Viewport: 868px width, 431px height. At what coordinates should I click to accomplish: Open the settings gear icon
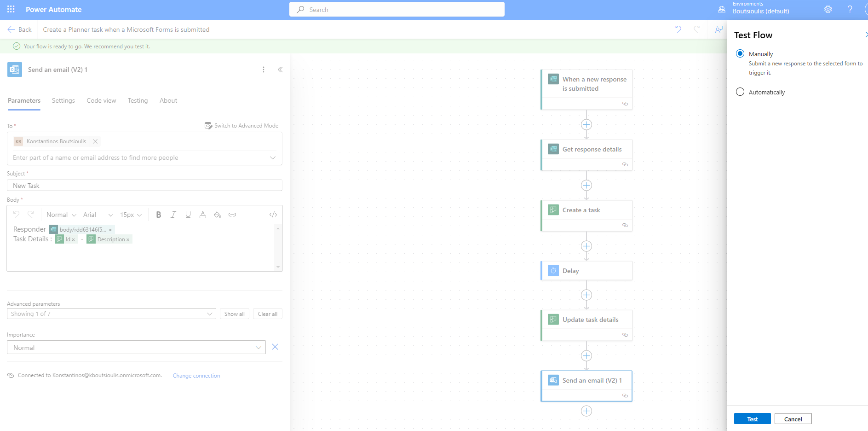pyautogui.click(x=828, y=9)
